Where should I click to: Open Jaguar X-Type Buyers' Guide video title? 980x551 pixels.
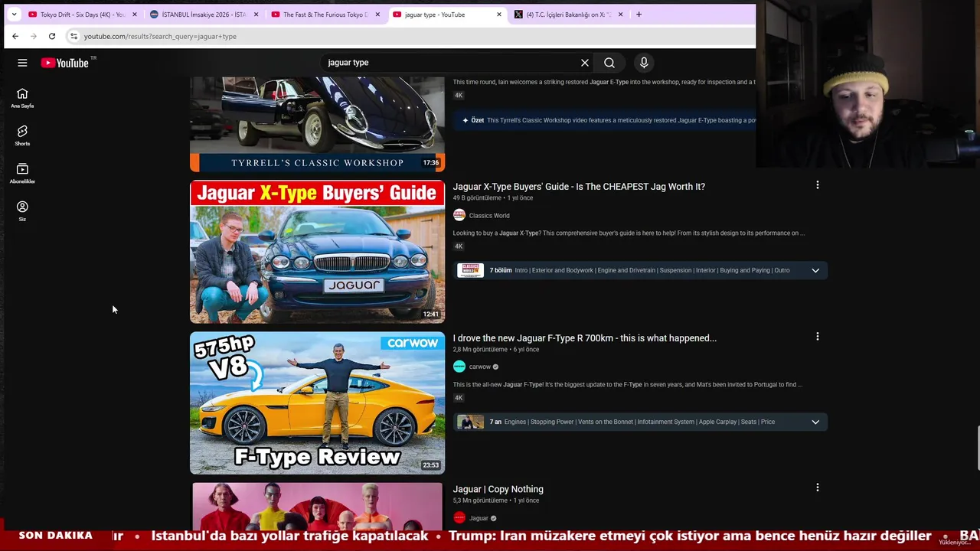579,187
